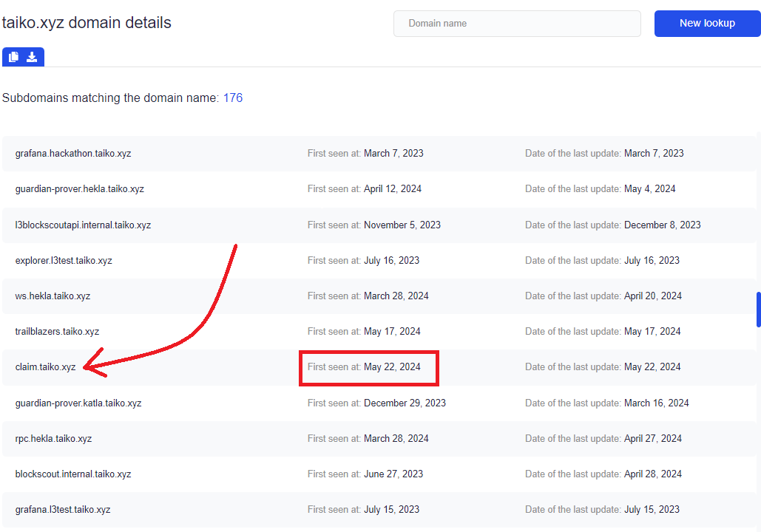This screenshot has height=532, width=761.
Task: Click first seen date May 22, 2024
Action: coord(392,366)
